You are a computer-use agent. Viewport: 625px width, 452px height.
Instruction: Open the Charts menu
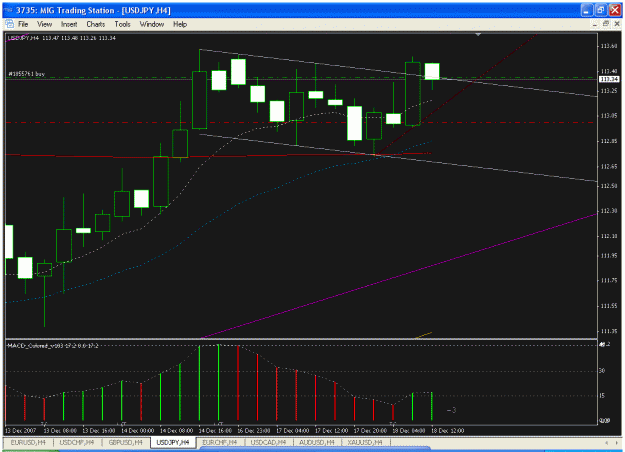click(96, 24)
